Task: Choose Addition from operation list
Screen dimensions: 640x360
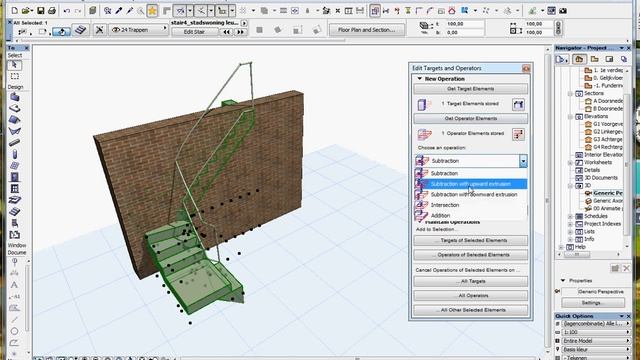Action: [471, 215]
